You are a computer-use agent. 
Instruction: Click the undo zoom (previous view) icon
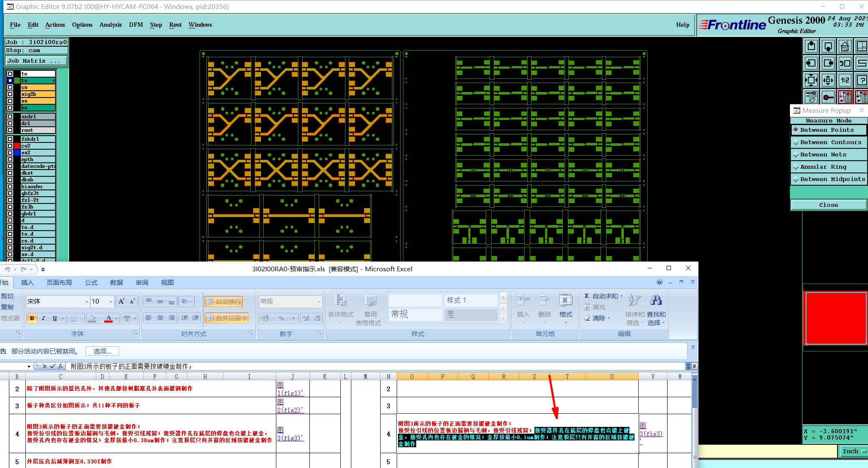click(x=845, y=63)
